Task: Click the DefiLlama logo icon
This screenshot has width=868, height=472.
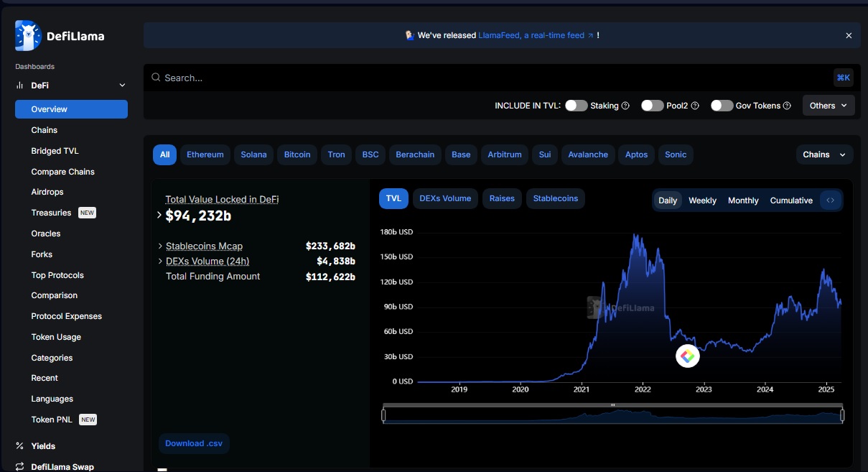Action: 28,35
